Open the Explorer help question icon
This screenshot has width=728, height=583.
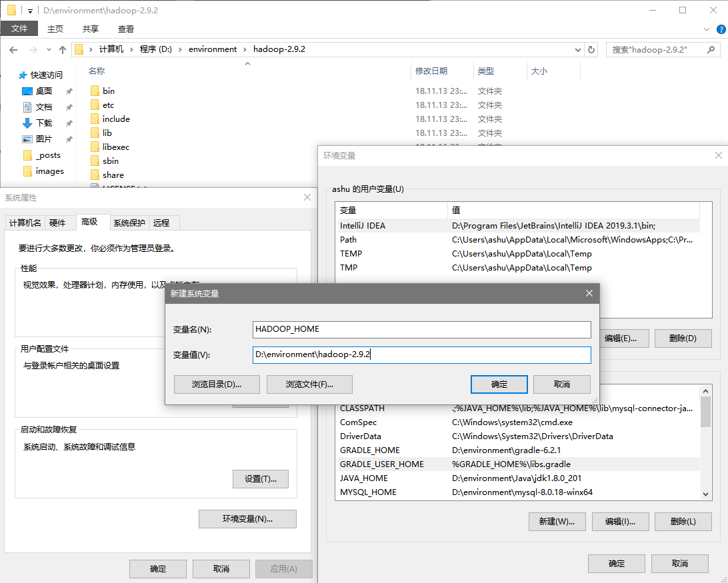pos(721,29)
